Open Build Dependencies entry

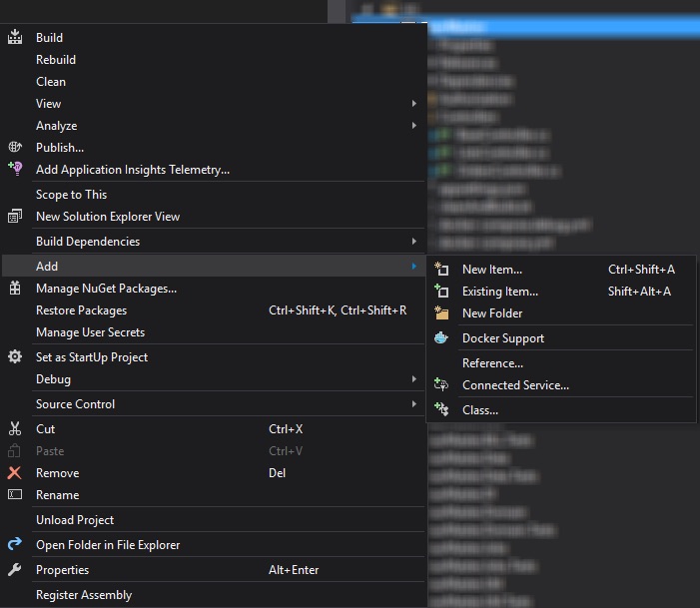tap(214, 241)
